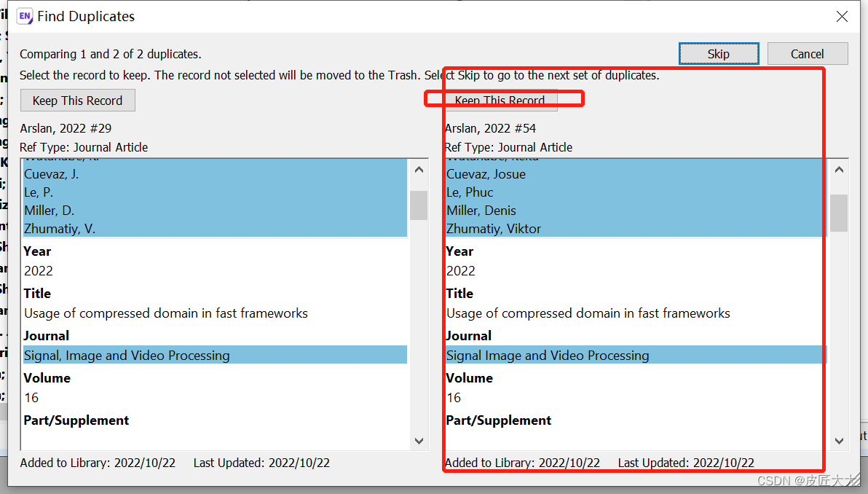The height and width of the screenshot is (494, 868).
Task: Click left record scrollbar up arrow
Action: (x=419, y=170)
